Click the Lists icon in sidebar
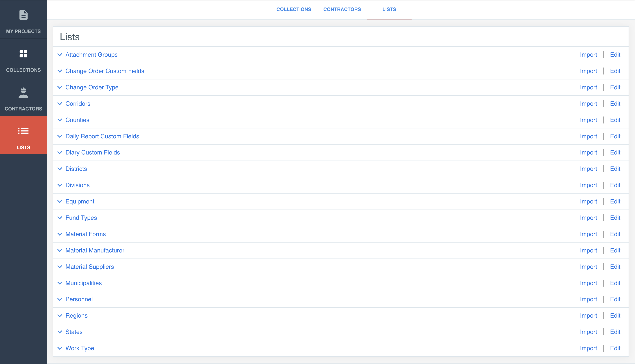Screen dimensions: 635x364 tap(23, 131)
